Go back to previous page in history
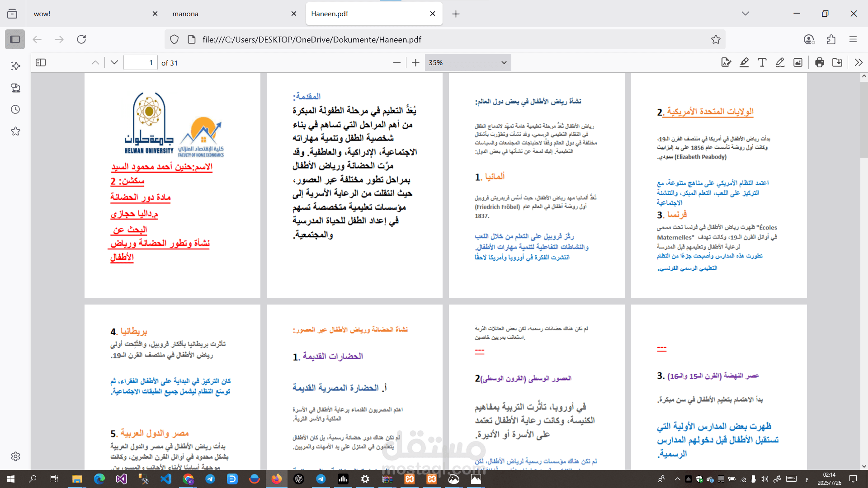 [x=37, y=39]
